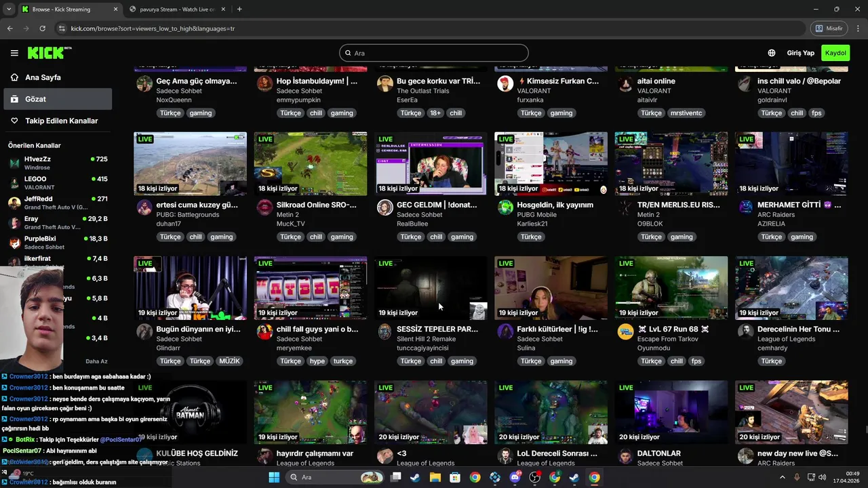Click 'hype' tag under meryemkee stream
This screenshot has width=868, height=488.
(x=317, y=361)
